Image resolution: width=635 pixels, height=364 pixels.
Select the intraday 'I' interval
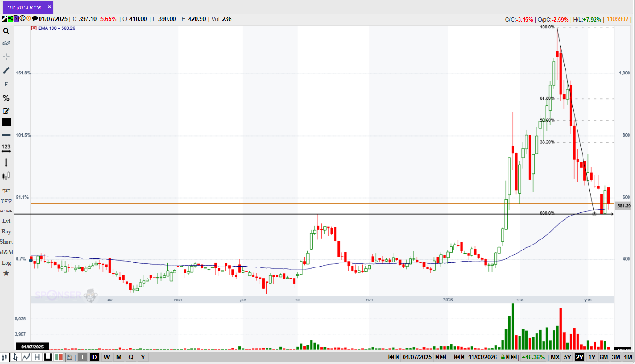[83, 357]
